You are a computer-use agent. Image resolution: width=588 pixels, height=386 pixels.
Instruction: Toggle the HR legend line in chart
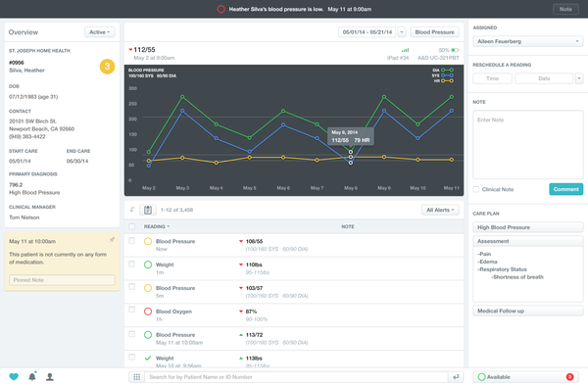click(x=447, y=80)
